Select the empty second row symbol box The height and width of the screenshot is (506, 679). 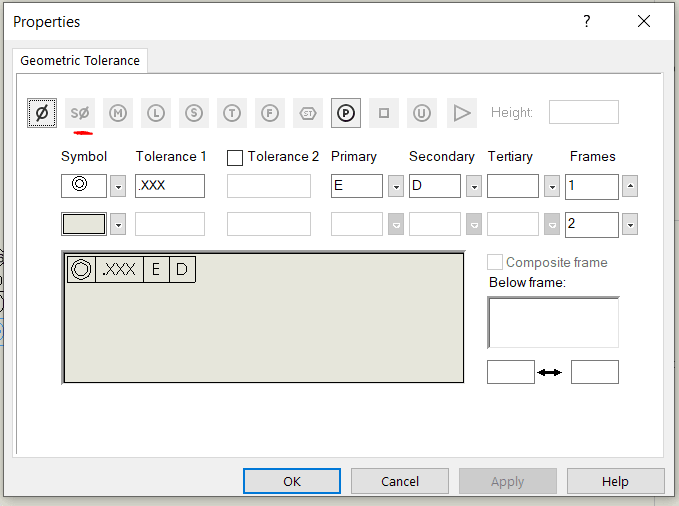pos(84,224)
